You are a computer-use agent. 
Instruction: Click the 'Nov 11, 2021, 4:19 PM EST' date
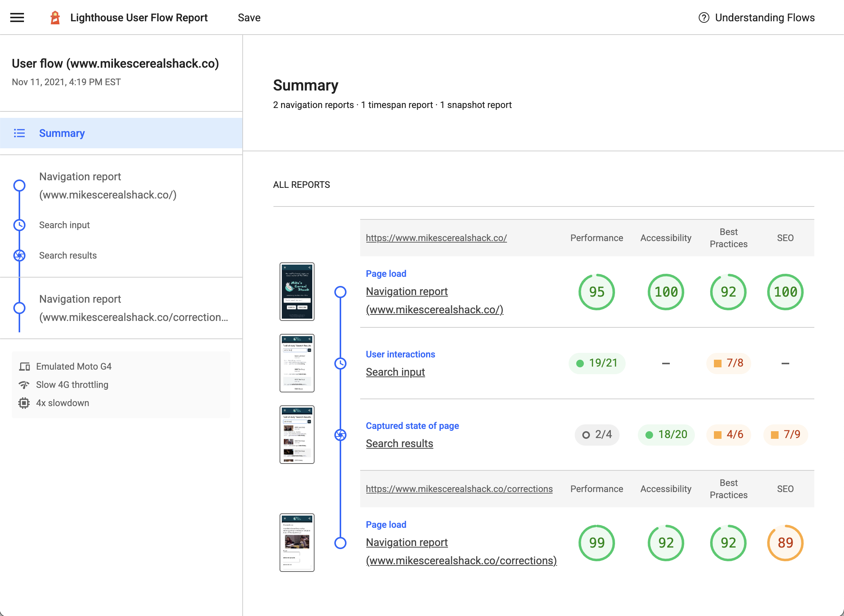(x=66, y=82)
